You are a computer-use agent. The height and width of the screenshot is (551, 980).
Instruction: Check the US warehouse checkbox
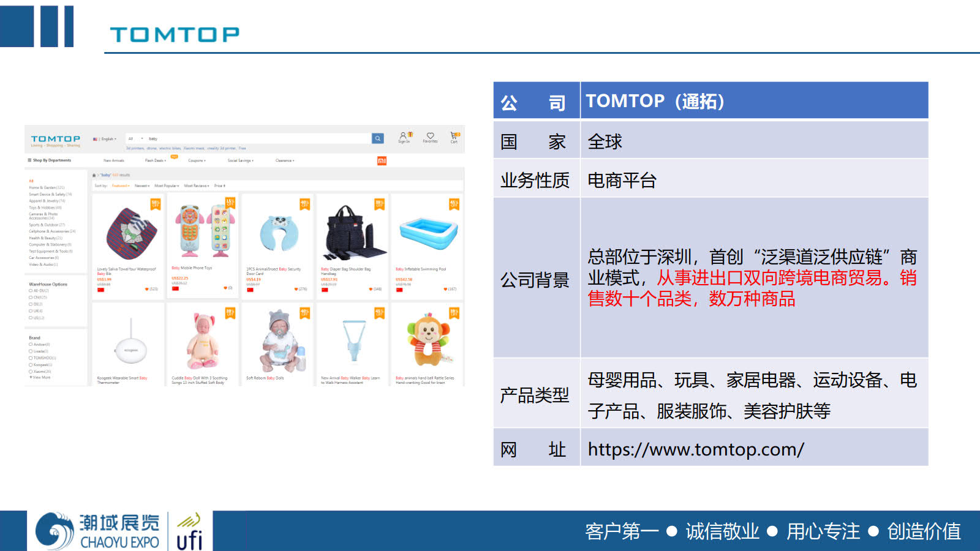31,318
